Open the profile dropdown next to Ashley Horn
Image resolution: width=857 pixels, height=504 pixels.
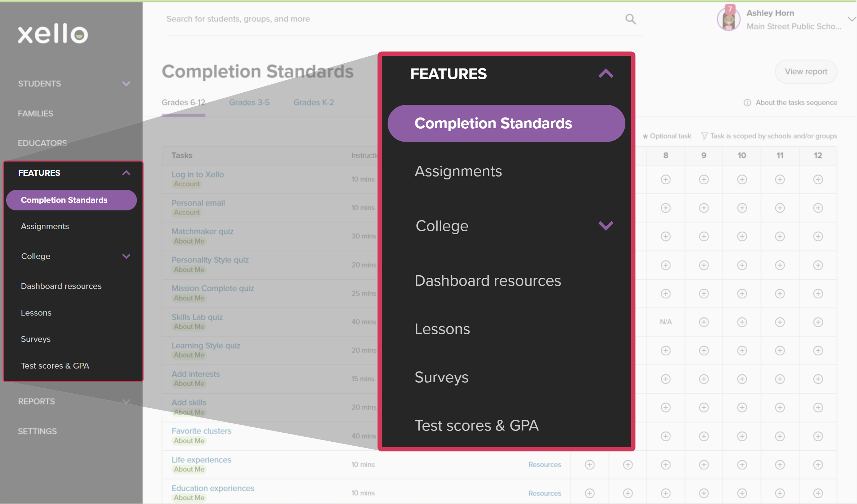(851, 19)
